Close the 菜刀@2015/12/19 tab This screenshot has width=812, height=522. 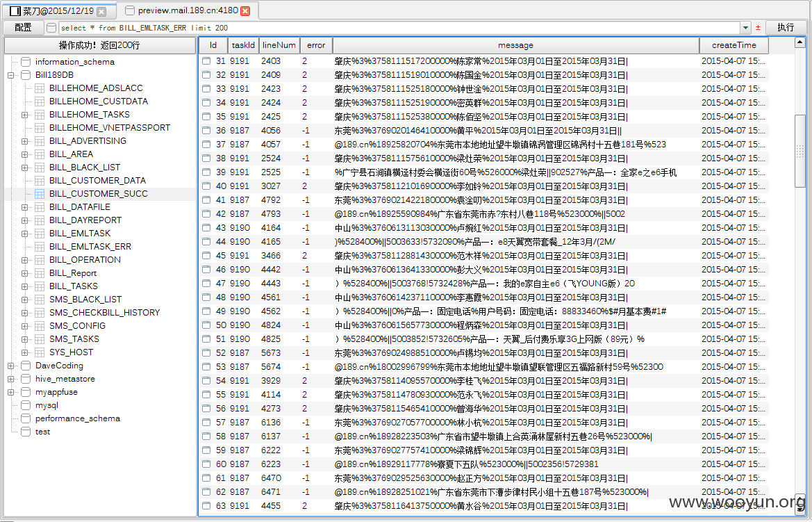(x=101, y=11)
